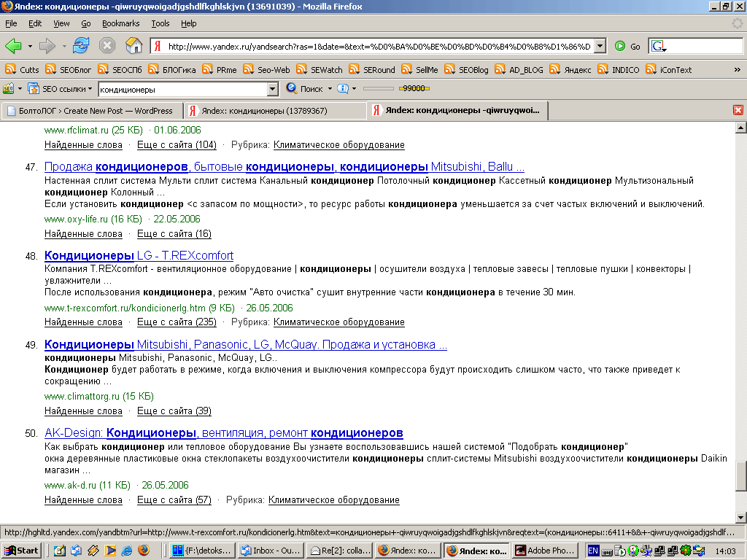Click the info icon in SEO toolbar
This screenshot has width=747, height=560.
[343, 88]
